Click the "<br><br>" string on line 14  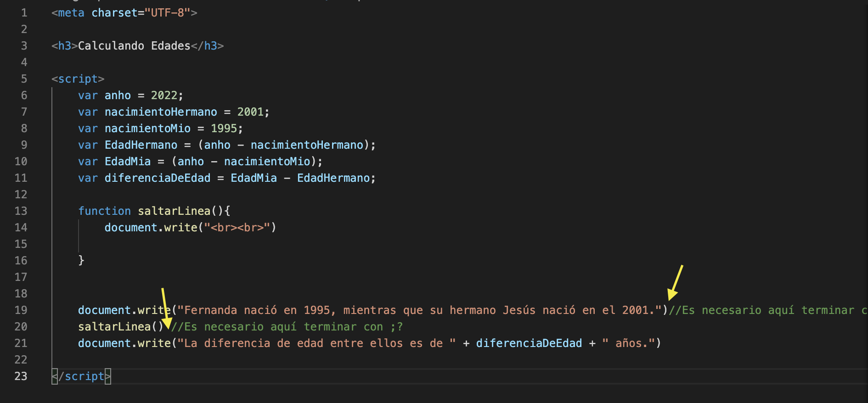tap(237, 228)
